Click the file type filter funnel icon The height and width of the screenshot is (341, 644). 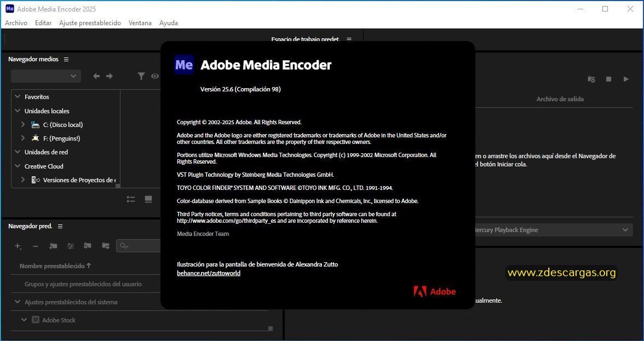tap(141, 76)
